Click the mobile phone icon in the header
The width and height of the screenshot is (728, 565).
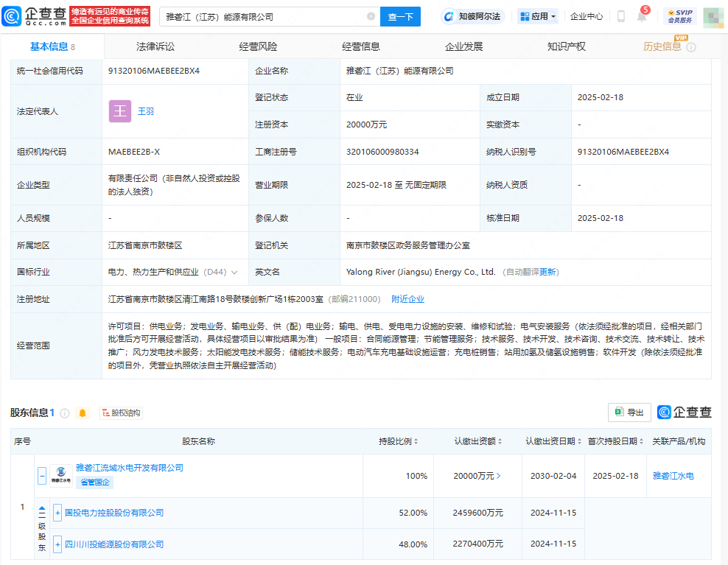pyautogui.click(x=620, y=17)
